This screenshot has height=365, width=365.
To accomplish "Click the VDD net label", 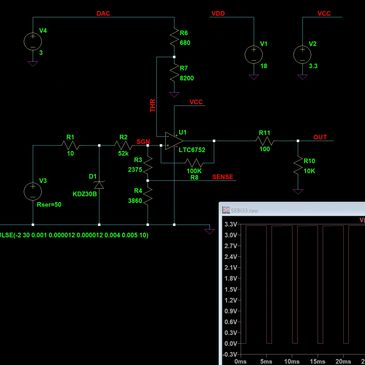I will 218,13.
